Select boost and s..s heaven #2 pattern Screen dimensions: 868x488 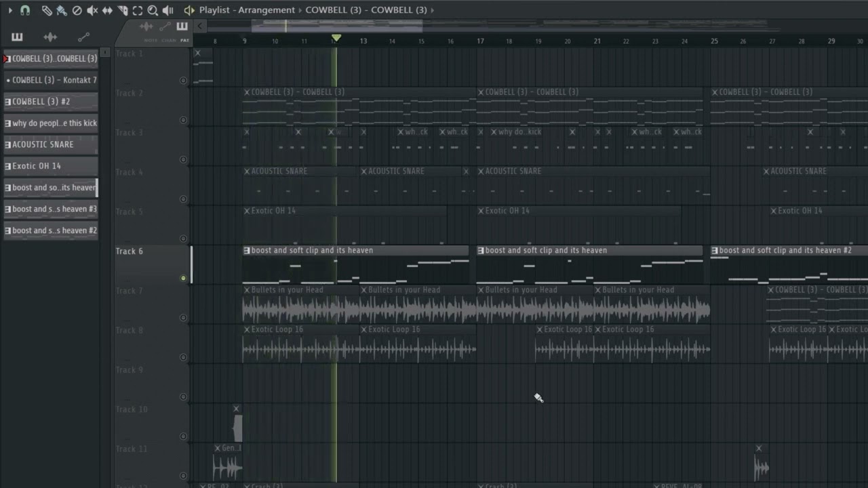[51, 230]
